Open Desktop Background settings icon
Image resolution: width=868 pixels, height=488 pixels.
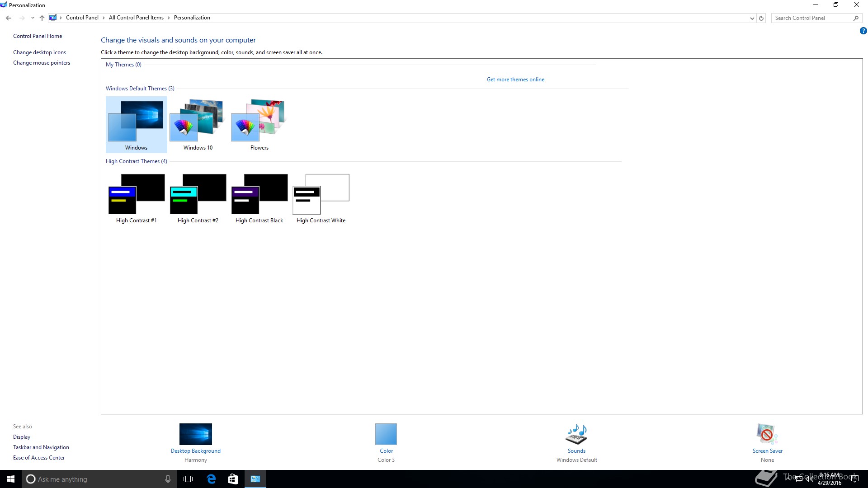[195, 434]
